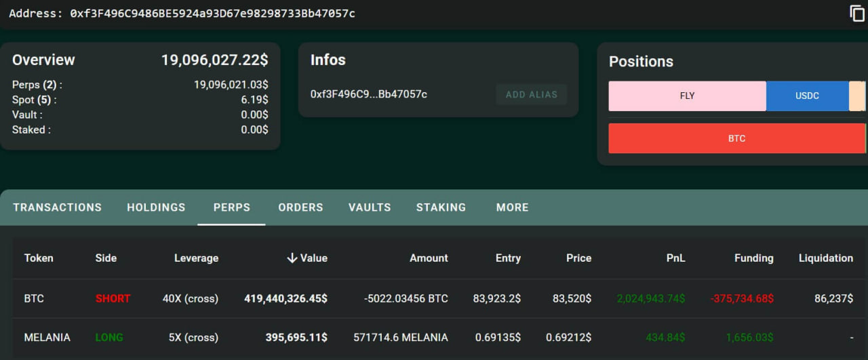
Task: Sort by the Value column arrow
Action: (x=292, y=258)
